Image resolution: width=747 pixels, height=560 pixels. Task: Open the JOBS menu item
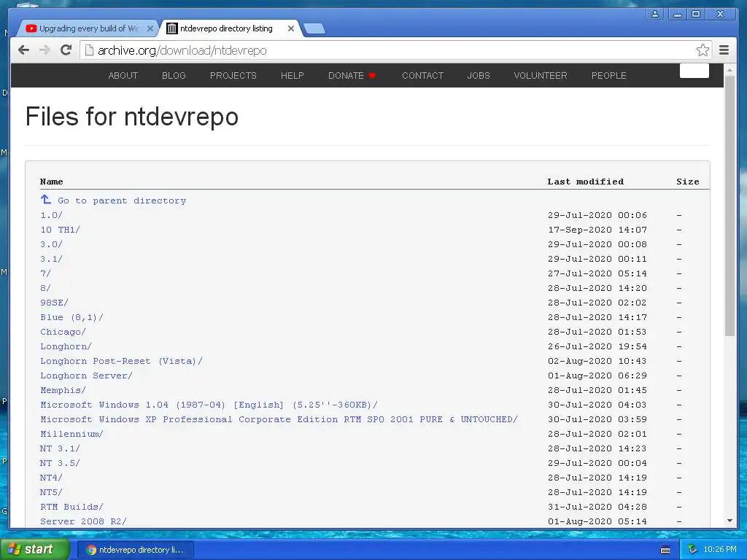tap(479, 76)
